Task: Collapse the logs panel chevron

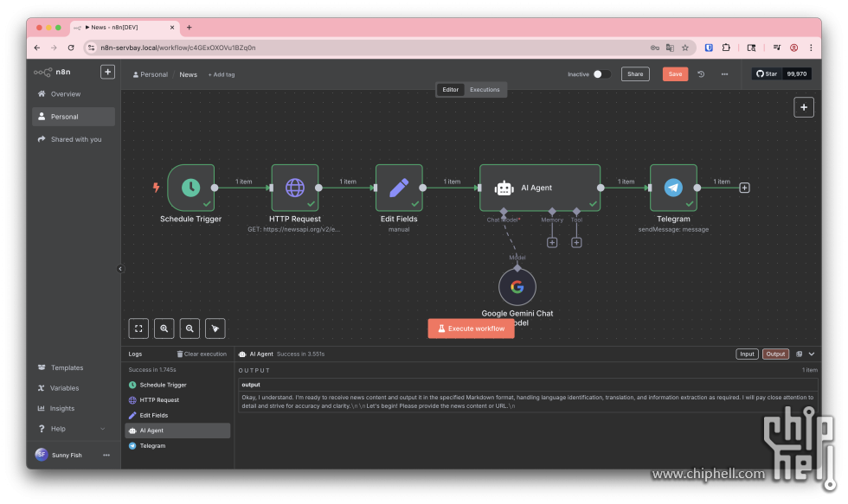Action: 812,354
